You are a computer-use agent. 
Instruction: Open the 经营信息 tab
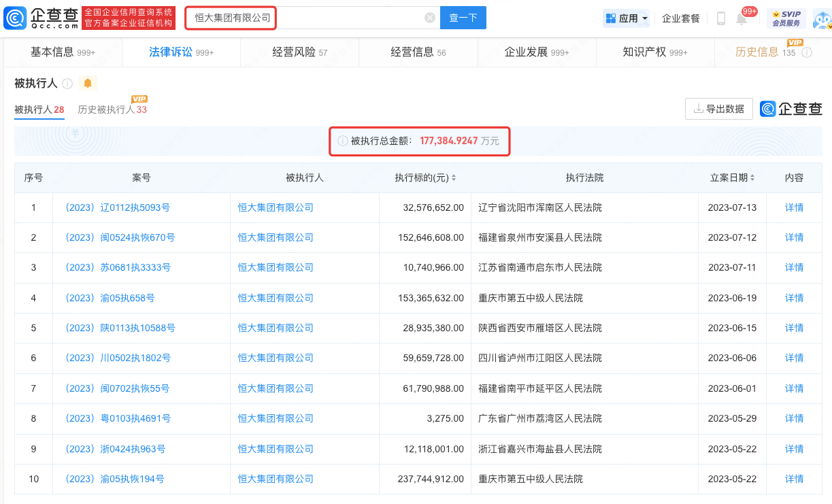tap(418, 52)
